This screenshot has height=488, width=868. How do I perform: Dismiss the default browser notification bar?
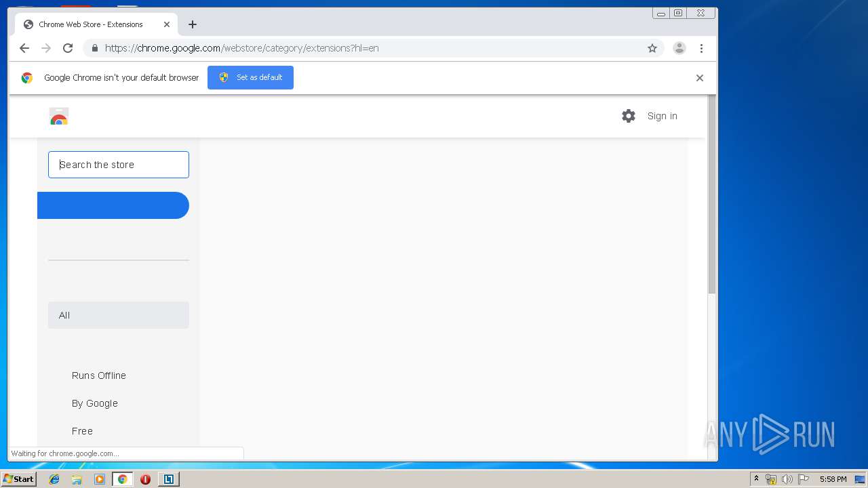[700, 78]
